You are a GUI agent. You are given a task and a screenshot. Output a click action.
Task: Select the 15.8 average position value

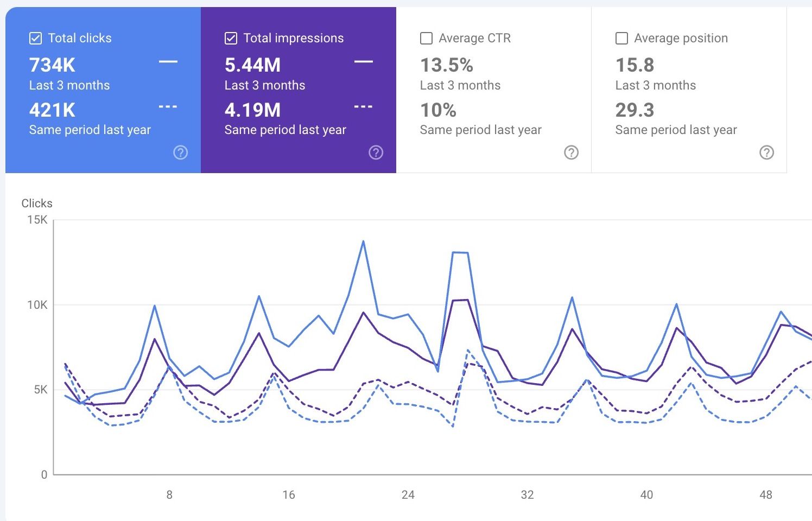pos(635,65)
